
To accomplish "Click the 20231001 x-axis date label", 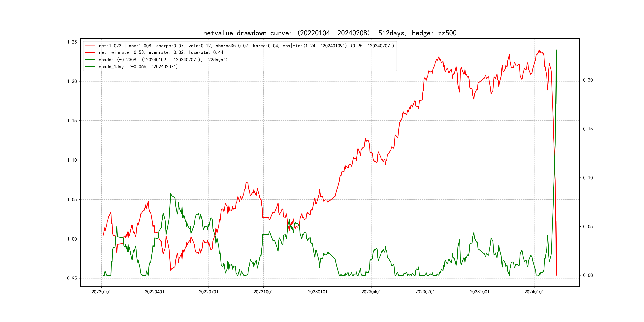I will (x=480, y=292).
